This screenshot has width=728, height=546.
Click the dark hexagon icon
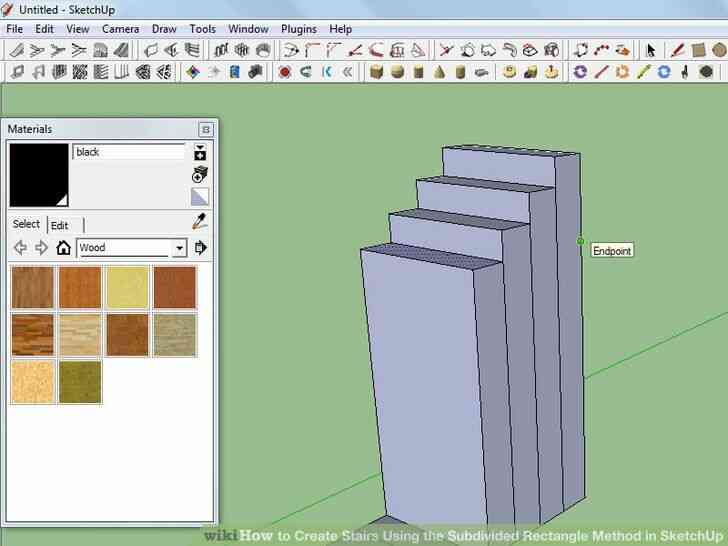click(706, 72)
